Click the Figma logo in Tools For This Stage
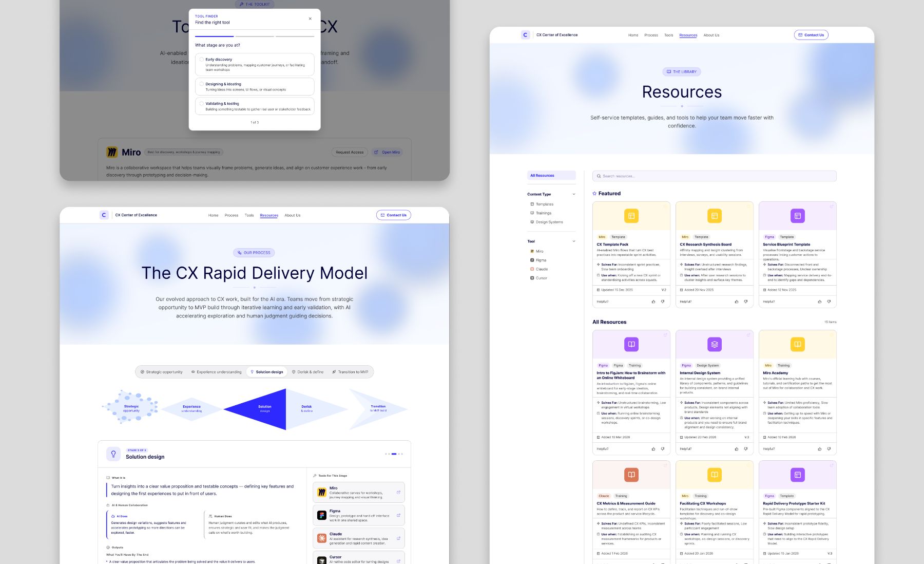924x564 pixels. coord(322,515)
